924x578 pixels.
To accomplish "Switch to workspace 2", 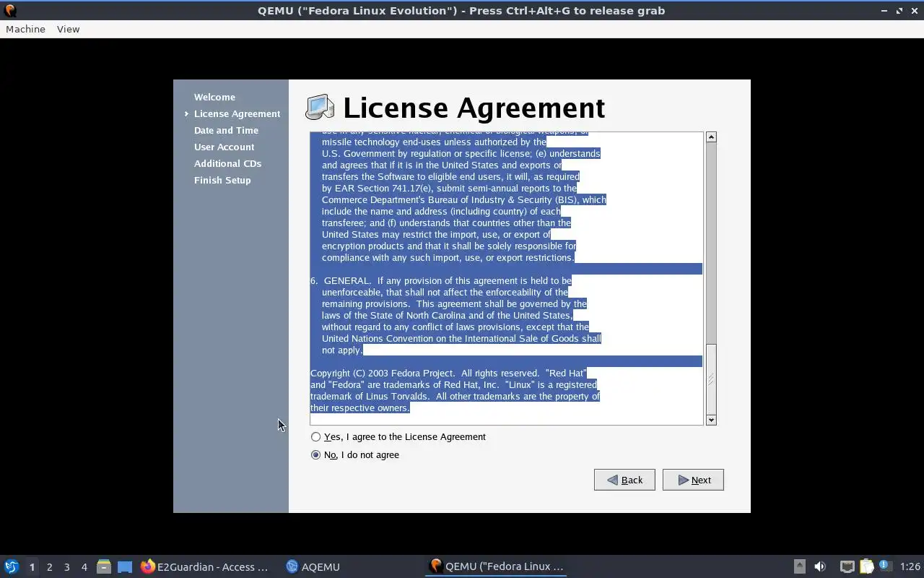I will (x=49, y=567).
